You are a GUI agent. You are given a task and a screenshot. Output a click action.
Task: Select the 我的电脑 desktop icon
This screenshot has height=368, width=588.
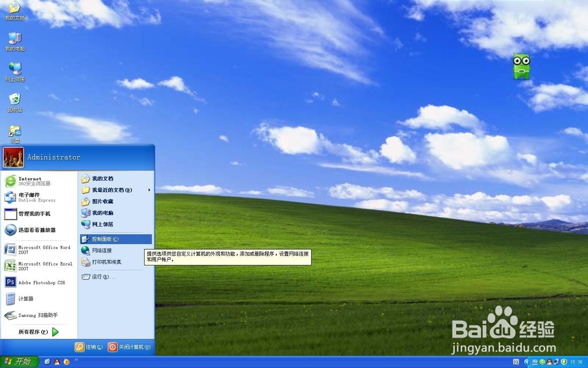(15, 42)
